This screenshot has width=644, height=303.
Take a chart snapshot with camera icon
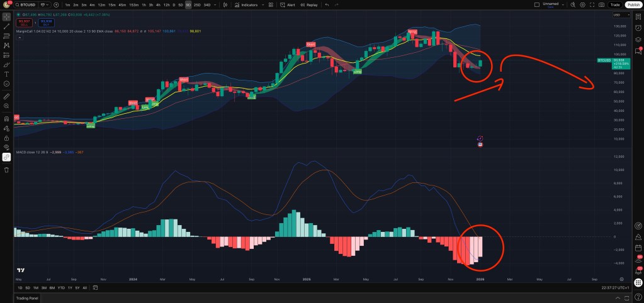(601, 4)
